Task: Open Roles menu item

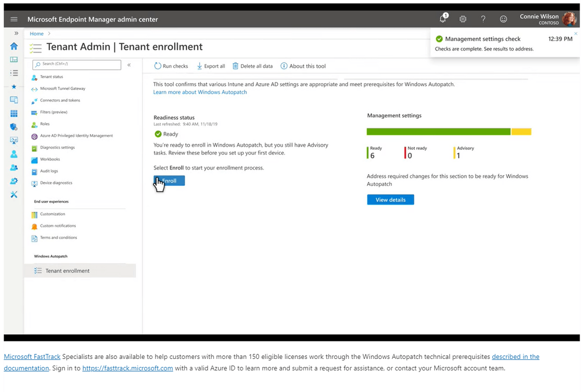Action: click(45, 124)
